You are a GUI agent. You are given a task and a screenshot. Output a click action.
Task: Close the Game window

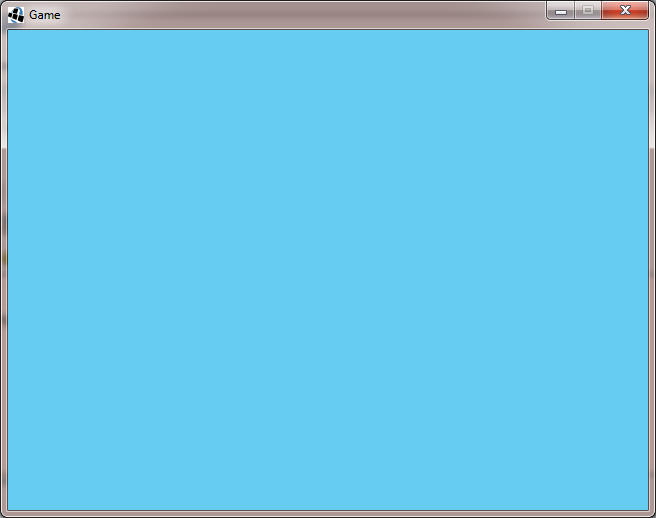tap(625, 10)
